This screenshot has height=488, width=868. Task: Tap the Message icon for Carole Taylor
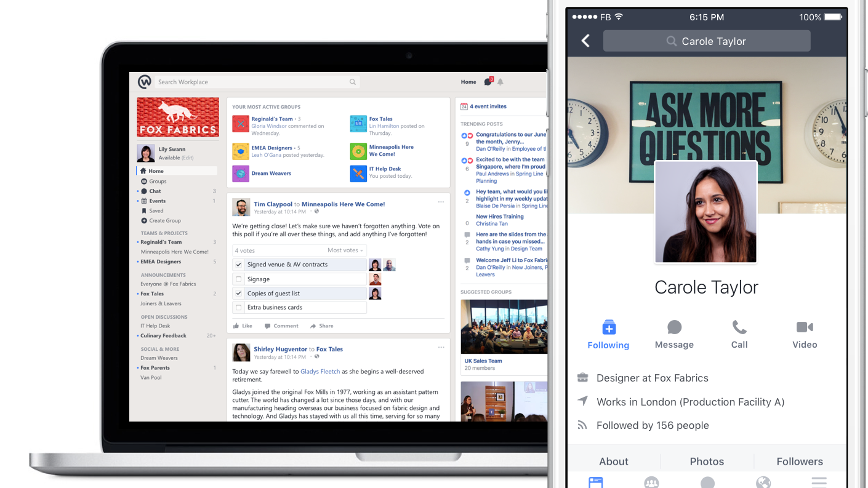(674, 327)
